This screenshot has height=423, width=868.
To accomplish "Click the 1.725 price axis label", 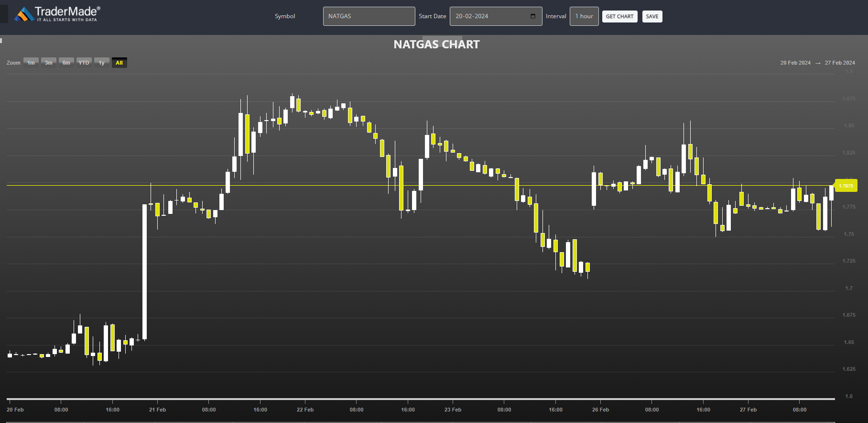I will (x=849, y=261).
